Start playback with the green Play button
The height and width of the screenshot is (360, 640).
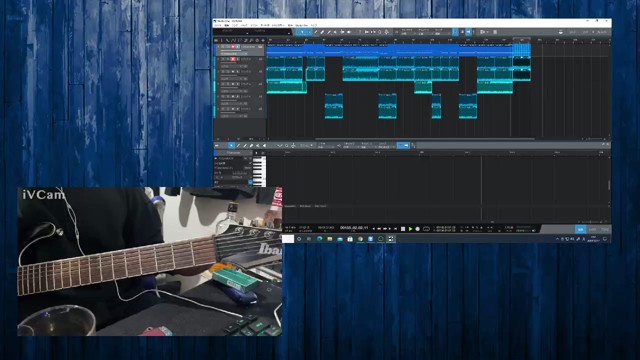[410, 229]
